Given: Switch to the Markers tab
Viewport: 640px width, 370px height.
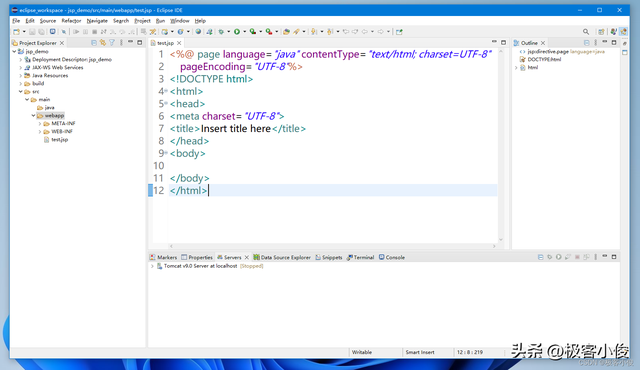Looking at the screenshot, I should (163, 257).
